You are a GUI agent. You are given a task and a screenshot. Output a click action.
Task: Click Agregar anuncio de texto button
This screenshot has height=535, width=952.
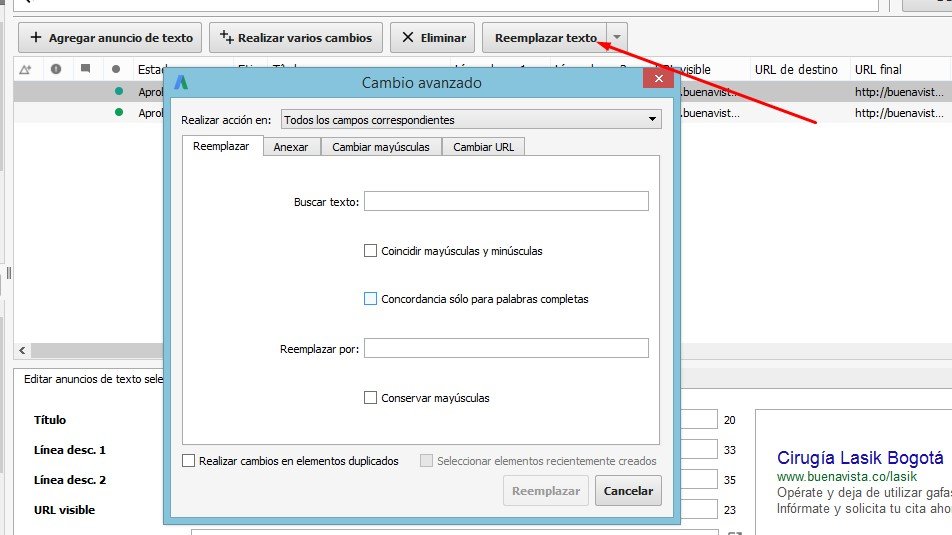(111, 38)
